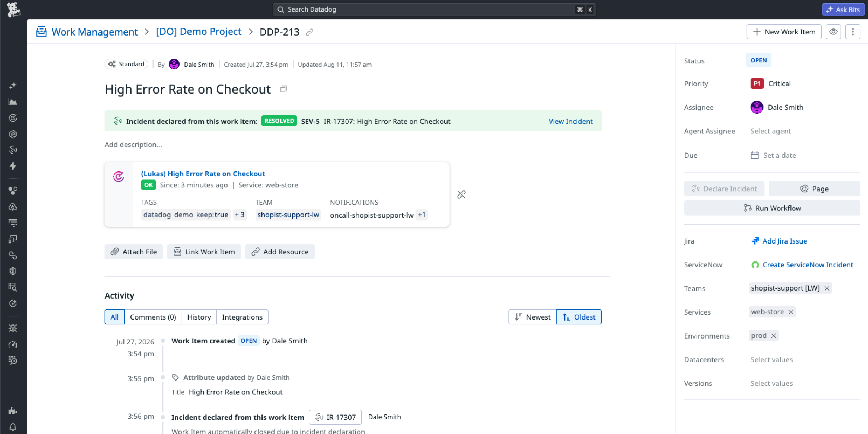Click the Run Workflow button
Screen dimensions: 868x434
tap(772, 208)
